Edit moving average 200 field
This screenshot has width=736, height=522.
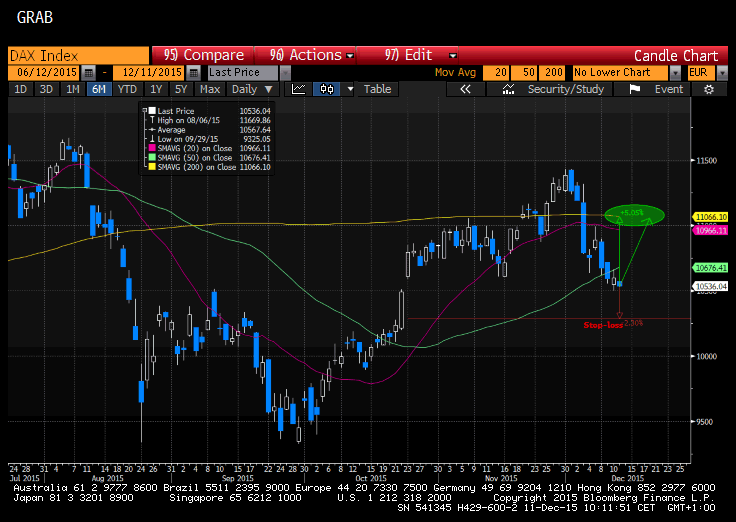552,73
